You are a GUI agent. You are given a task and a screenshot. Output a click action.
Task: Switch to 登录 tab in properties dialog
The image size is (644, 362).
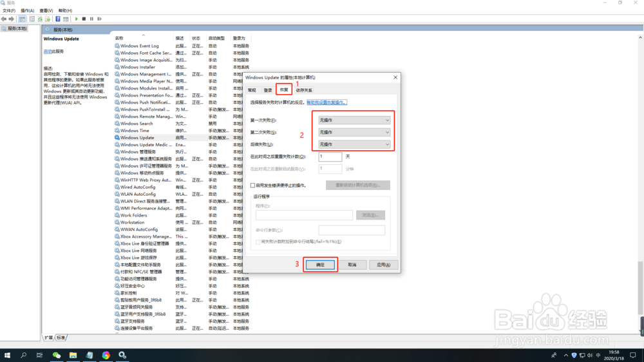[268, 90]
